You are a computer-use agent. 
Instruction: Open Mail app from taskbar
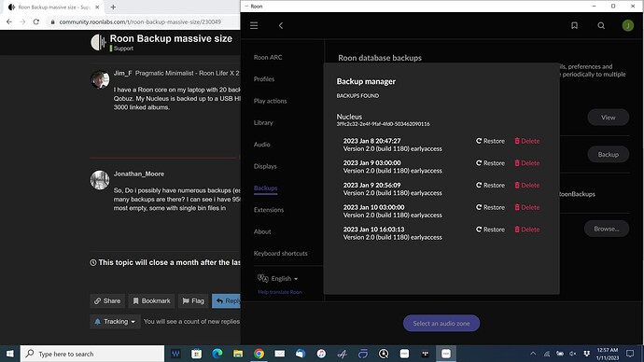click(x=280, y=354)
